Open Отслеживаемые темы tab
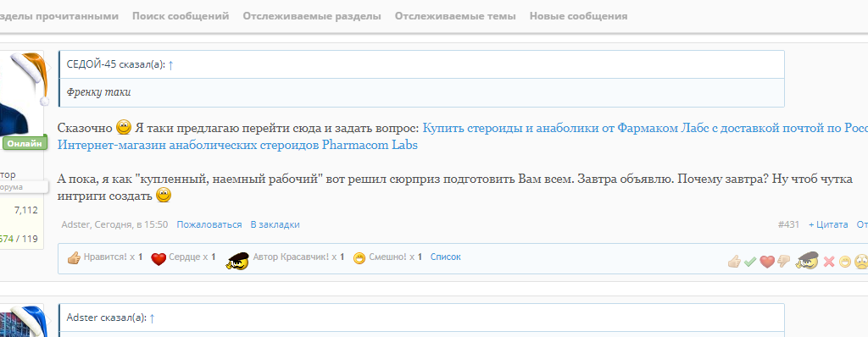The height and width of the screenshot is (337, 868). [x=455, y=16]
